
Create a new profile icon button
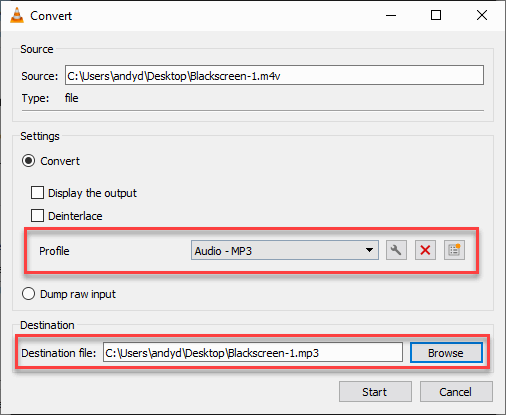[x=454, y=250]
